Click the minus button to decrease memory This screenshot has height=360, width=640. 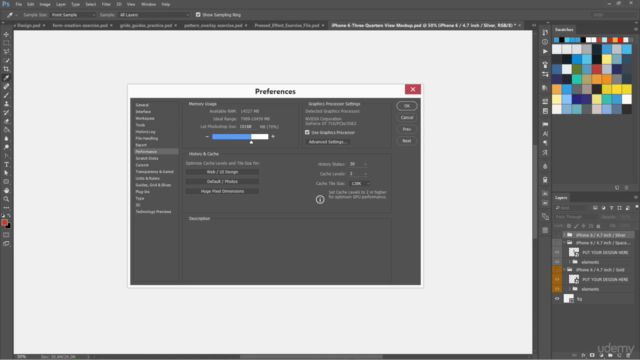207,136
